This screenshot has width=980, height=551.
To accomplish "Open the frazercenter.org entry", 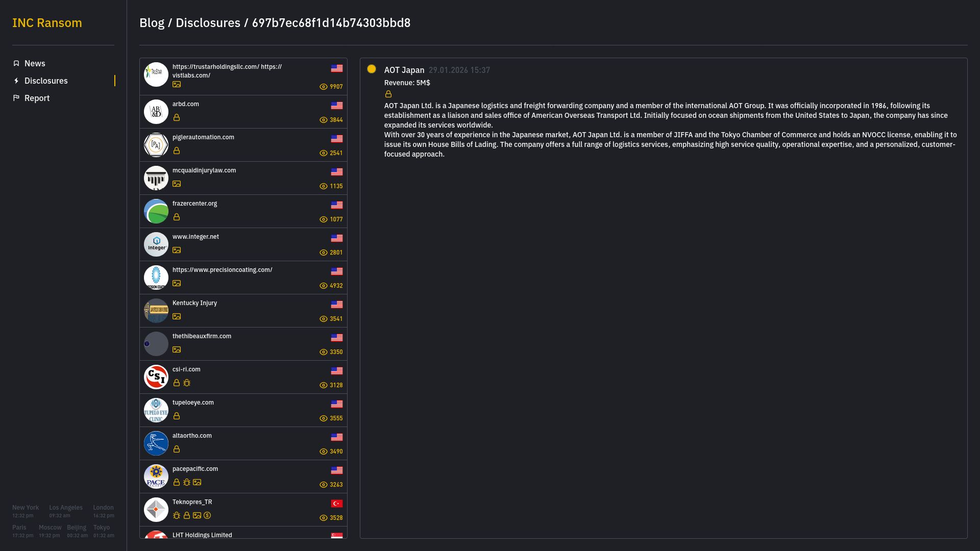I will pyautogui.click(x=194, y=204).
